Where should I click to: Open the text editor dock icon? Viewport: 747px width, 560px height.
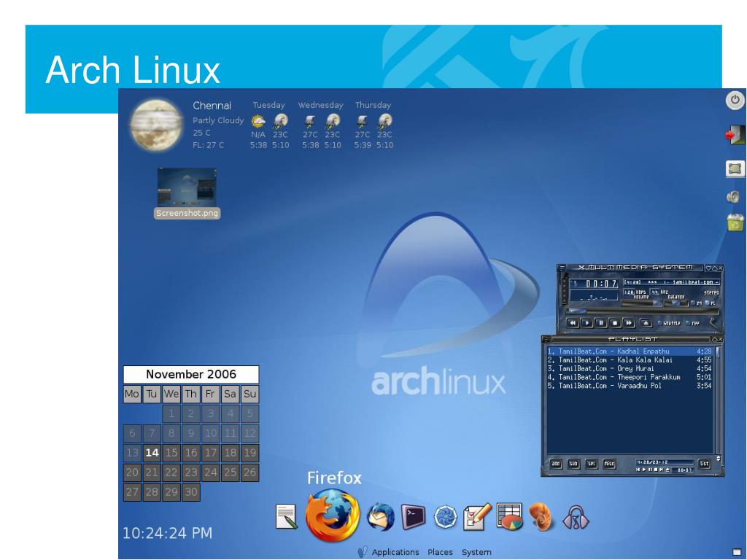point(287,517)
